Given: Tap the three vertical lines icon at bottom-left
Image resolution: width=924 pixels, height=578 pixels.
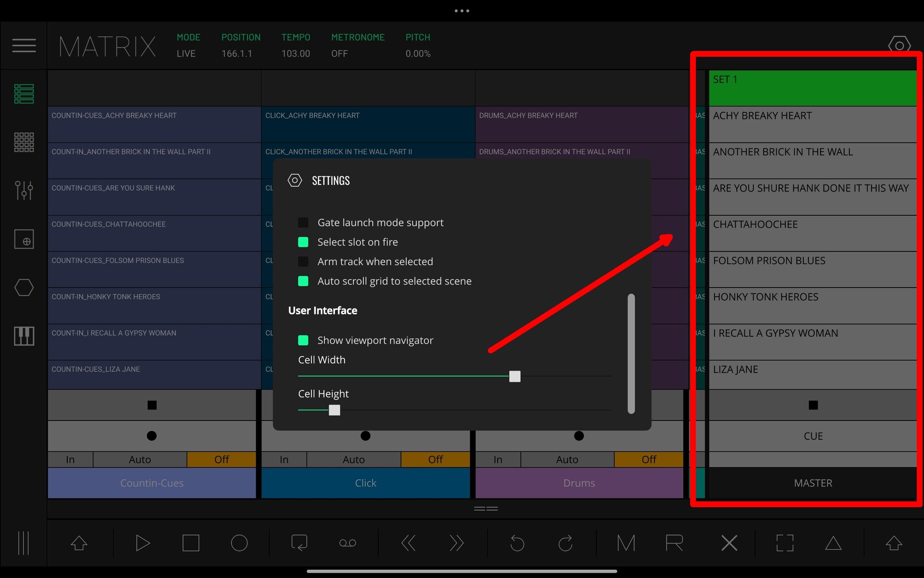Looking at the screenshot, I should tap(24, 543).
